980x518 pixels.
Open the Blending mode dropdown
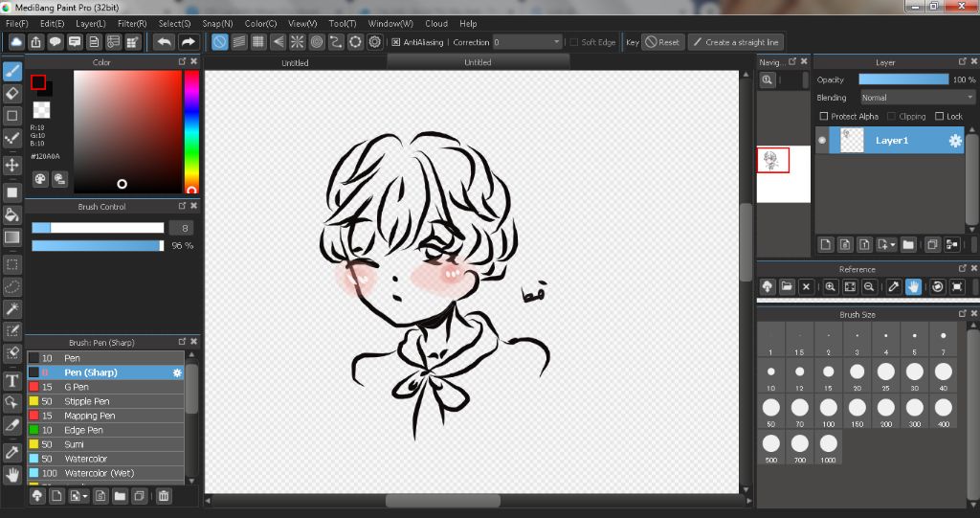pyautogui.click(x=918, y=98)
